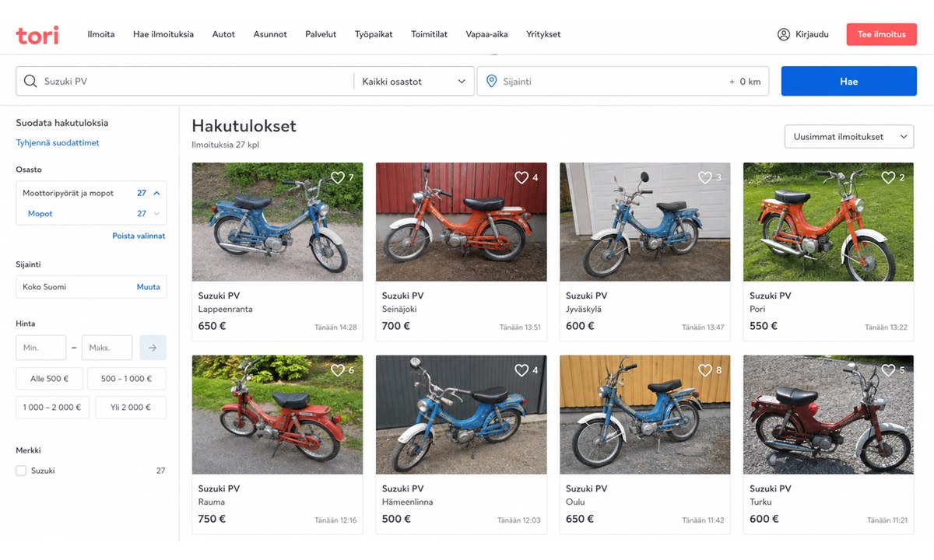Click the Suzuki PV title of Pori listing

770,296
